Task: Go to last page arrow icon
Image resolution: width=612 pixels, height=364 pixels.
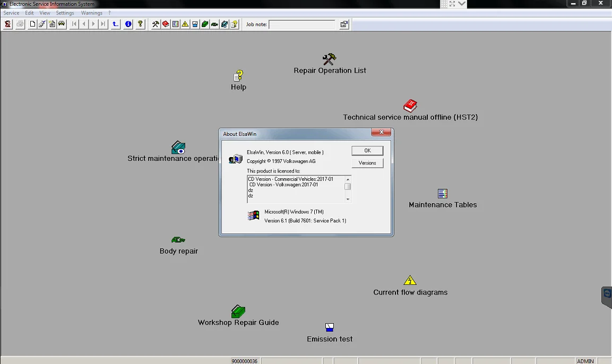Action: click(x=103, y=24)
